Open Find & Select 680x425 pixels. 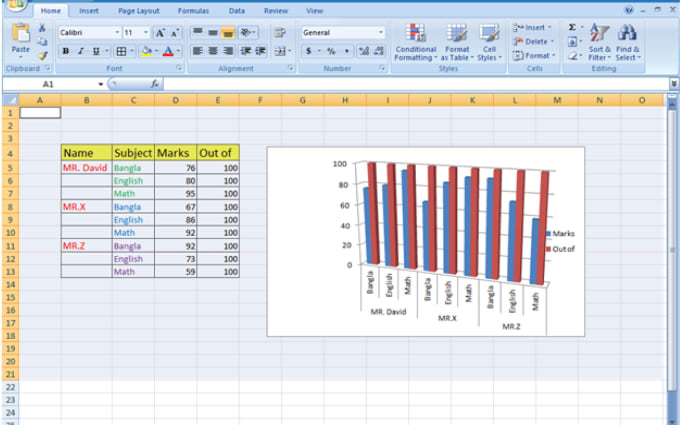(x=628, y=42)
